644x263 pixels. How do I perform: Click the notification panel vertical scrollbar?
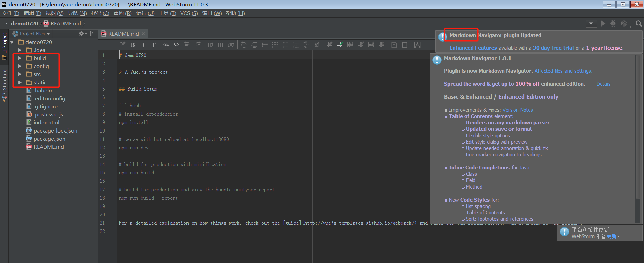pyautogui.click(x=638, y=127)
